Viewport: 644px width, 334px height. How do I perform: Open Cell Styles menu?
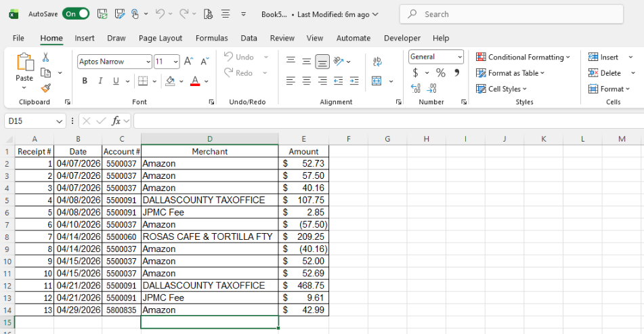(x=501, y=89)
